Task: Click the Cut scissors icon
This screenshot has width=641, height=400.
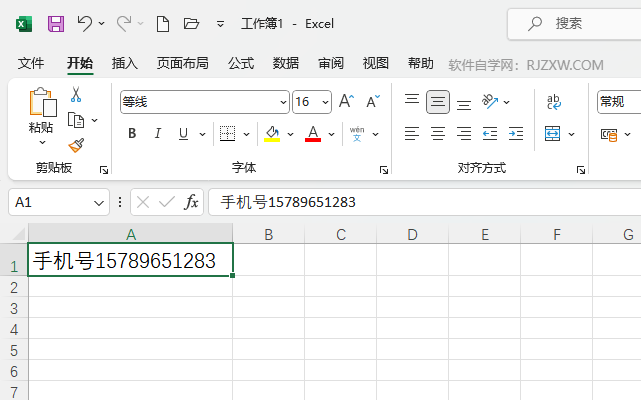Action: [x=76, y=94]
